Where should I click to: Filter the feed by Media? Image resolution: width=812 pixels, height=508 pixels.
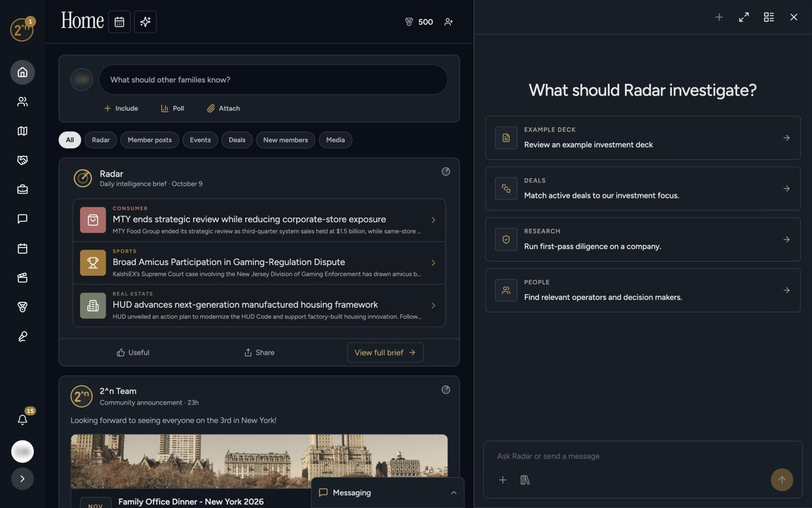336,140
